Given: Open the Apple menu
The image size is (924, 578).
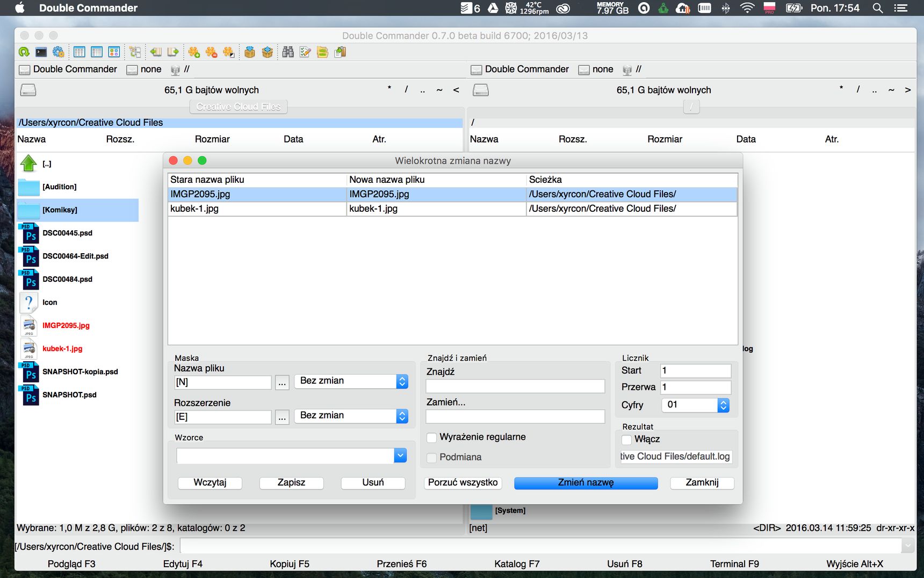Looking at the screenshot, I should (19, 8).
